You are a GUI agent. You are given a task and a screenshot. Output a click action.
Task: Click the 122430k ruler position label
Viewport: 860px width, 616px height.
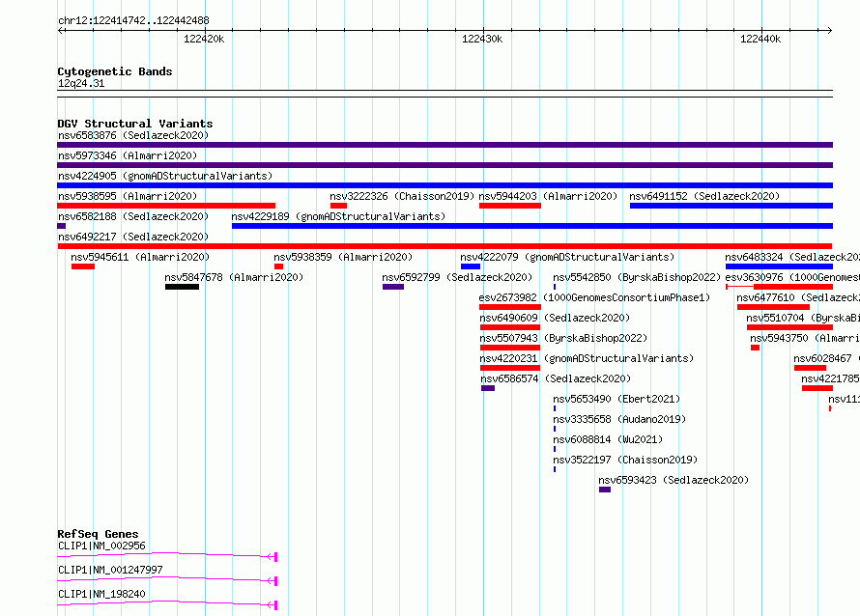click(x=482, y=39)
